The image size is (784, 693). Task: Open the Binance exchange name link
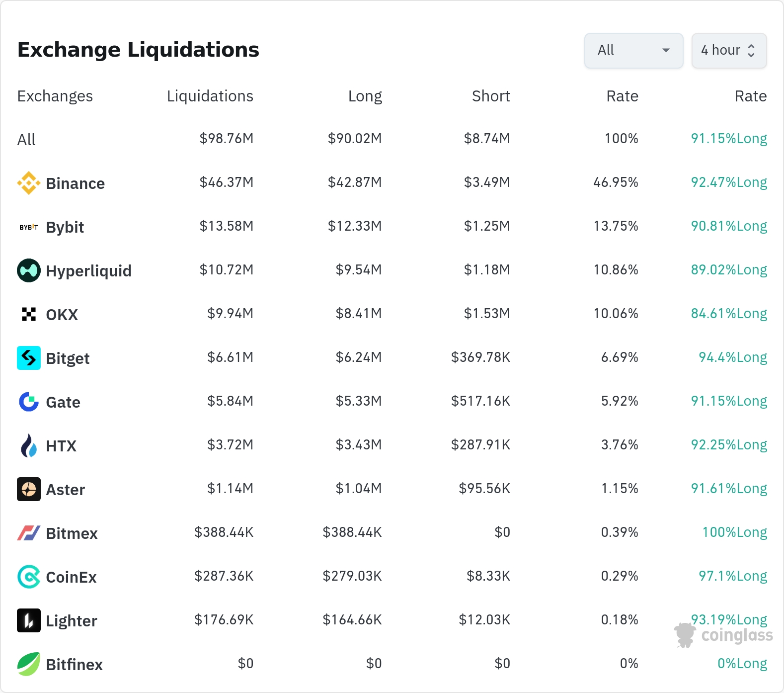tap(75, 183)
